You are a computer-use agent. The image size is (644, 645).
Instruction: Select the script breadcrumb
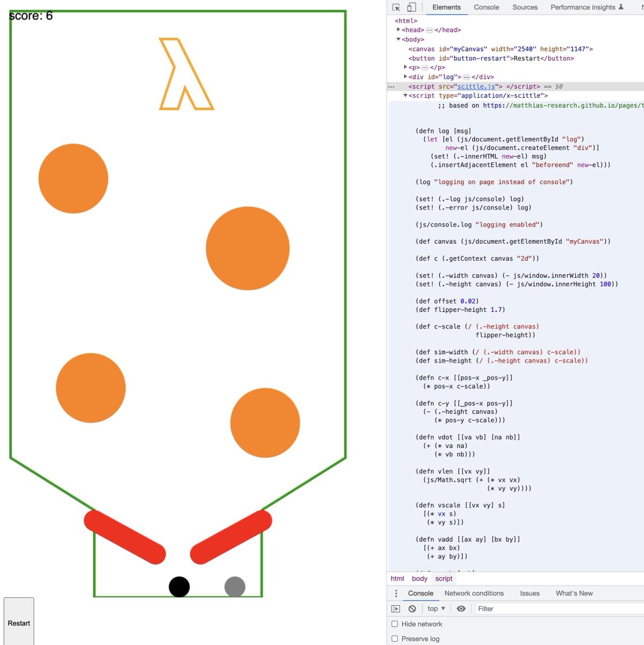[x=444, y=578]
